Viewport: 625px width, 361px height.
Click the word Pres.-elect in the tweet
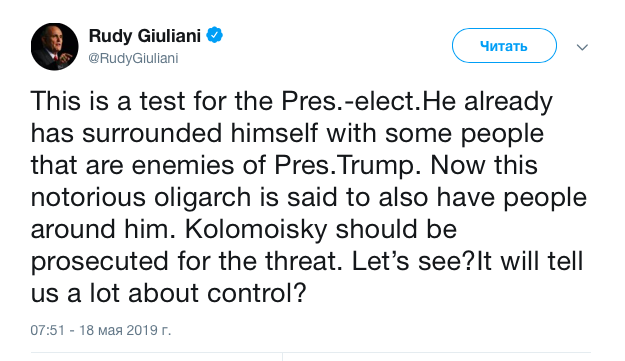tap(351, 101)
